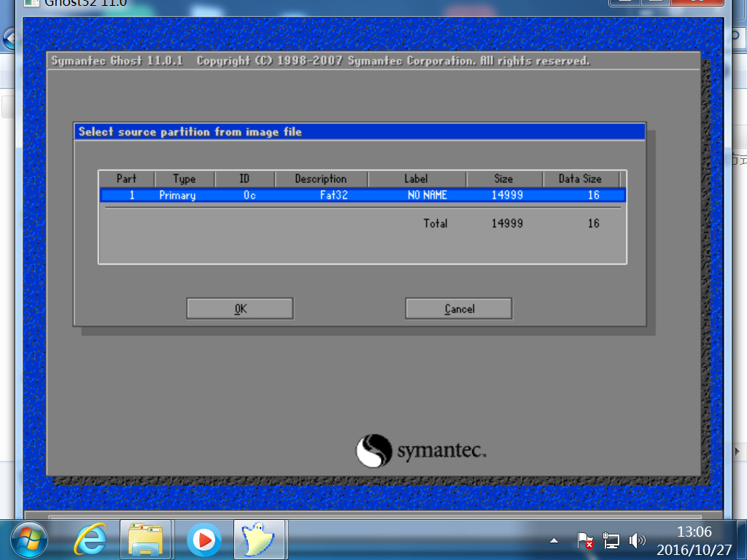Cancel the source partition dialog
Viewport: 747px width, 560px height.
tap(459, 308)
